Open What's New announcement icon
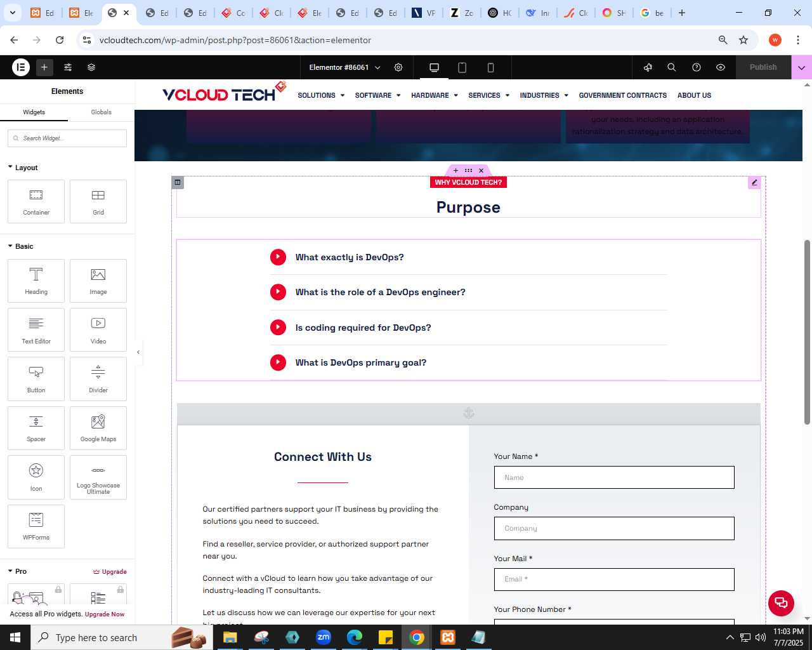This screenshot has width=812, height=650. 648,67
